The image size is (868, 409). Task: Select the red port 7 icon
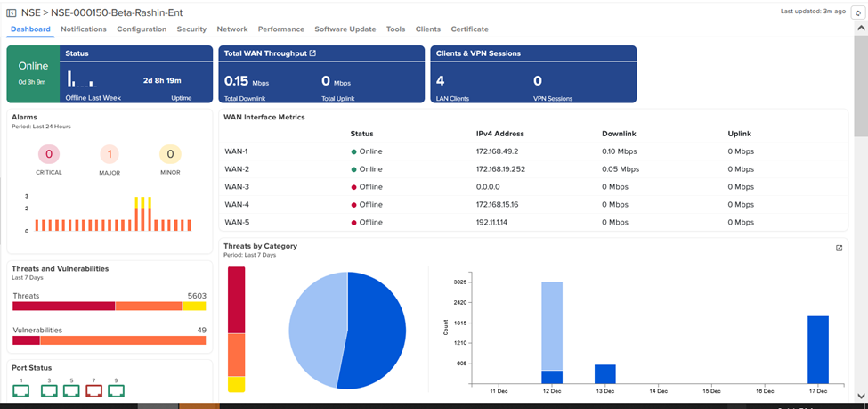pos(93,390)
